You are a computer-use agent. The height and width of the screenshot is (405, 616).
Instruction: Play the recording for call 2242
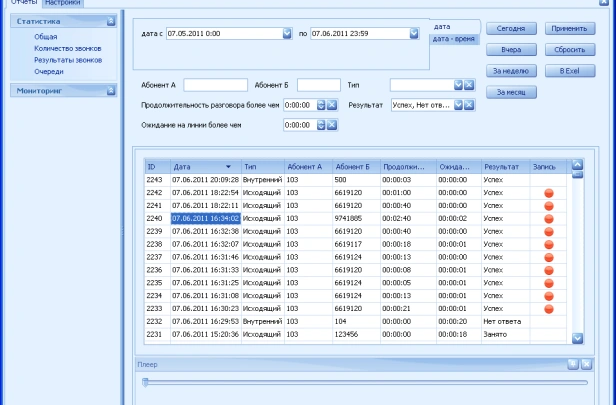(x=548, y=192)
